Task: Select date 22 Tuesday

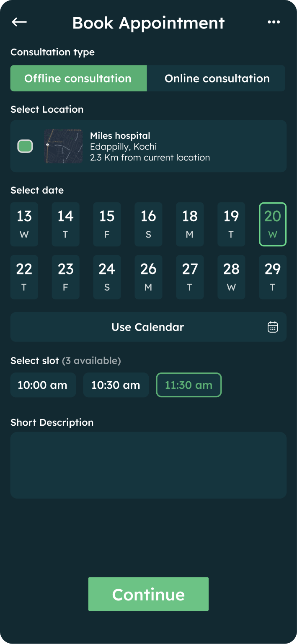Action: click(x=24, y=277)
